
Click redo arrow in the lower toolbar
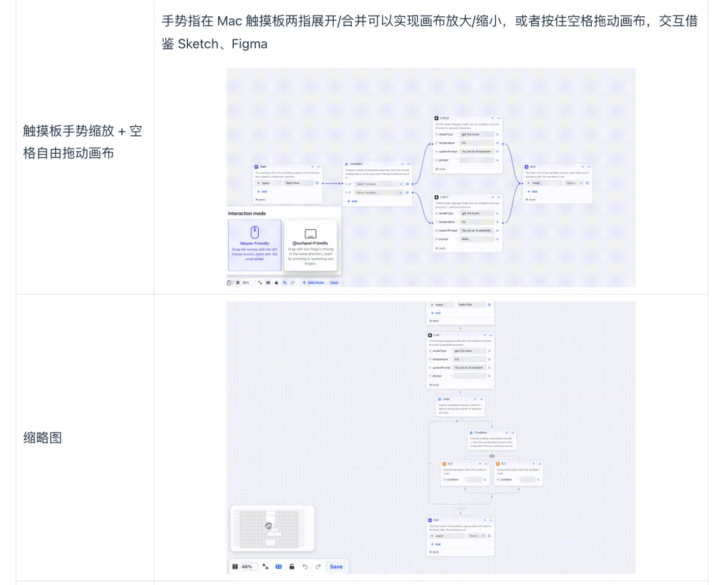[x=318, y=566]
